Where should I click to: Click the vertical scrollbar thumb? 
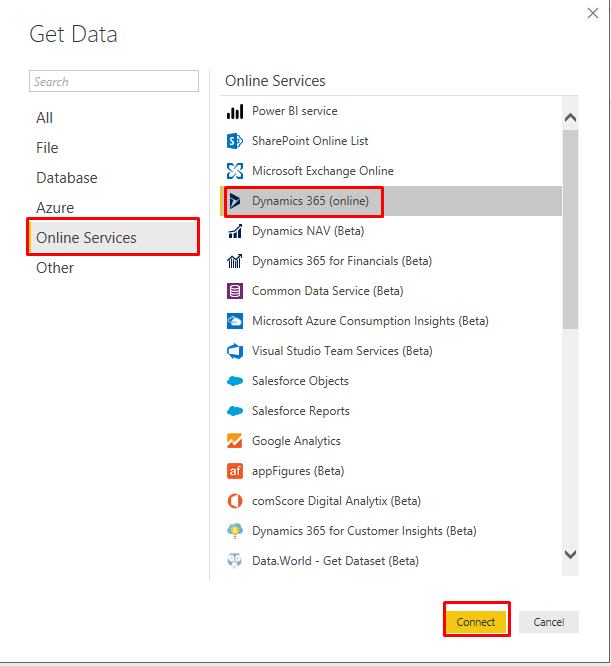pos(570,229)
